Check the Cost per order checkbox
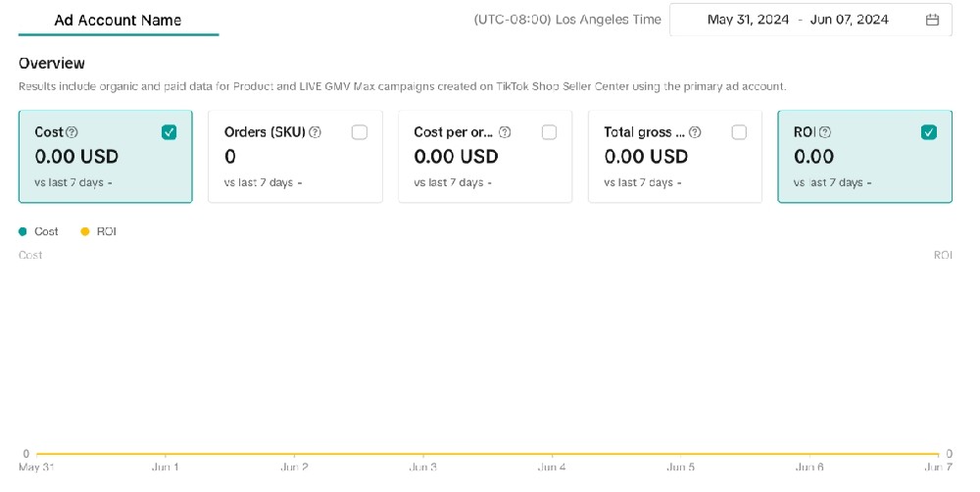The height and width of the screenshot is (492, 980). 549,132
